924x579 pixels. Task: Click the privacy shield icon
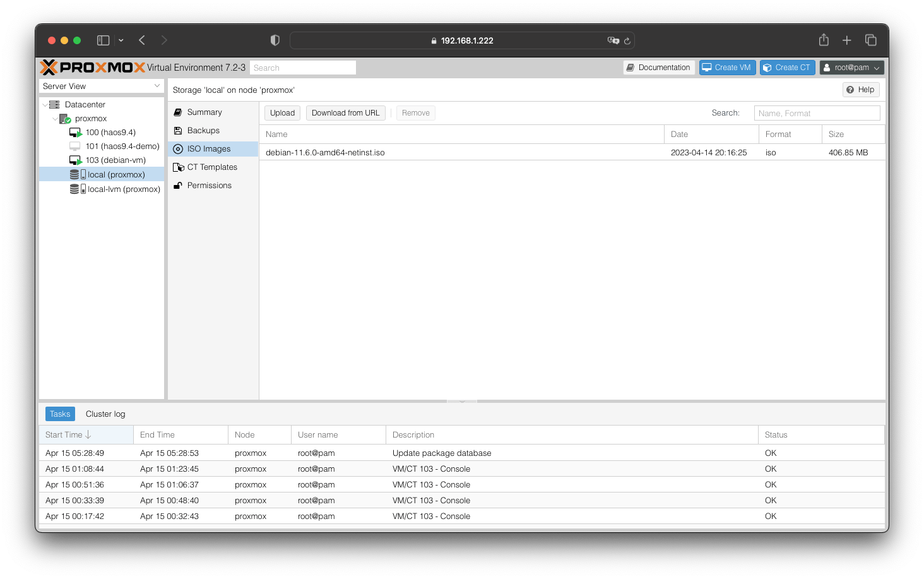[x=275, y=40]
